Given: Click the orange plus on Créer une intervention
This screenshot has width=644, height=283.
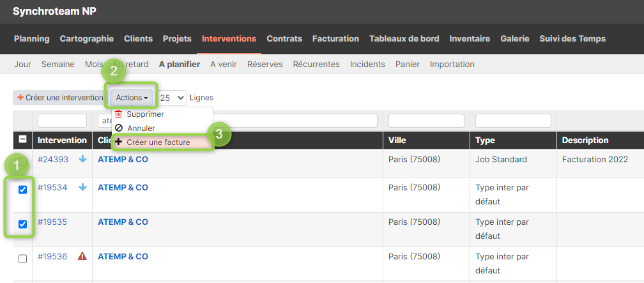Looking at the screenshot, I should pyautogui.click(x=20, y=98).
